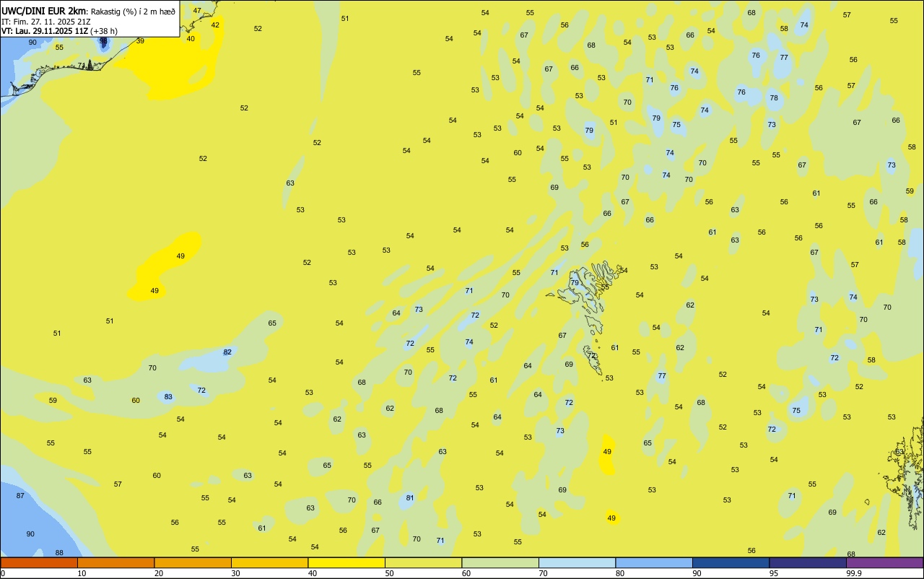Select the map value 78
The height and width of the screenshot is (579, 924).
pyautogui.click(x=774, y=97)
